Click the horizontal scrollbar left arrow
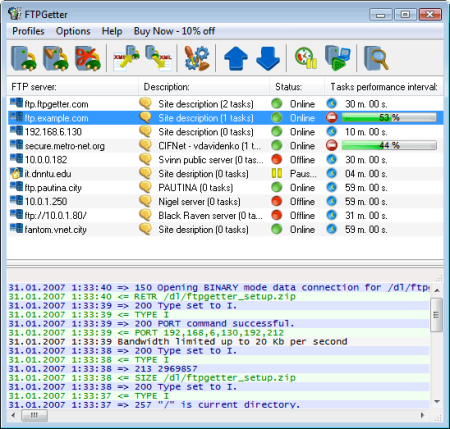Screen dimensions: 450x429 coord(13,415)
